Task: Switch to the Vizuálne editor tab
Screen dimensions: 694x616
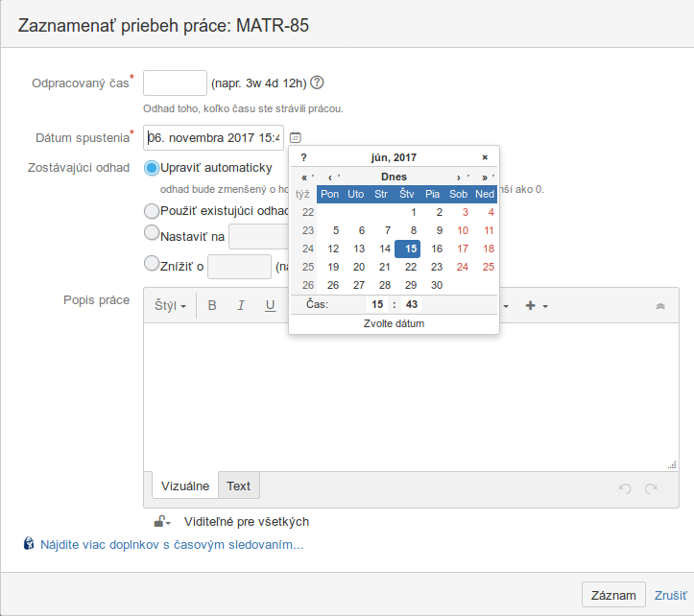Action: pyautogui.click(x=185, y=486)
